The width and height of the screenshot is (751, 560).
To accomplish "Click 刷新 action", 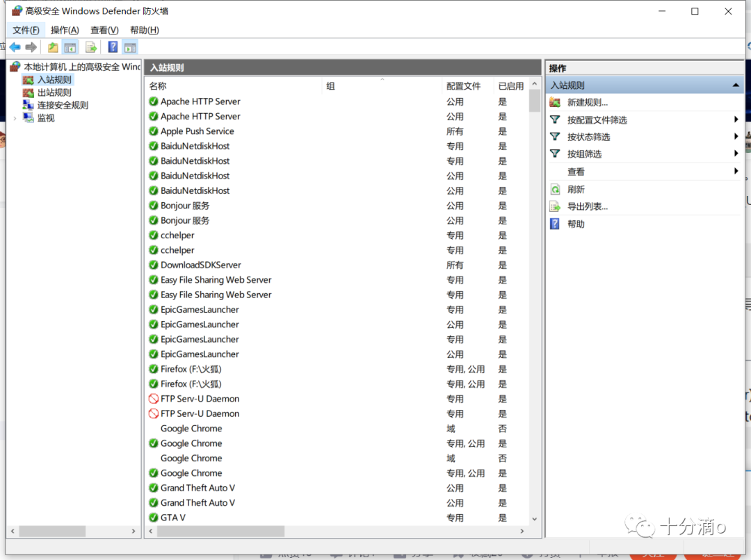I will pos(576,190).
